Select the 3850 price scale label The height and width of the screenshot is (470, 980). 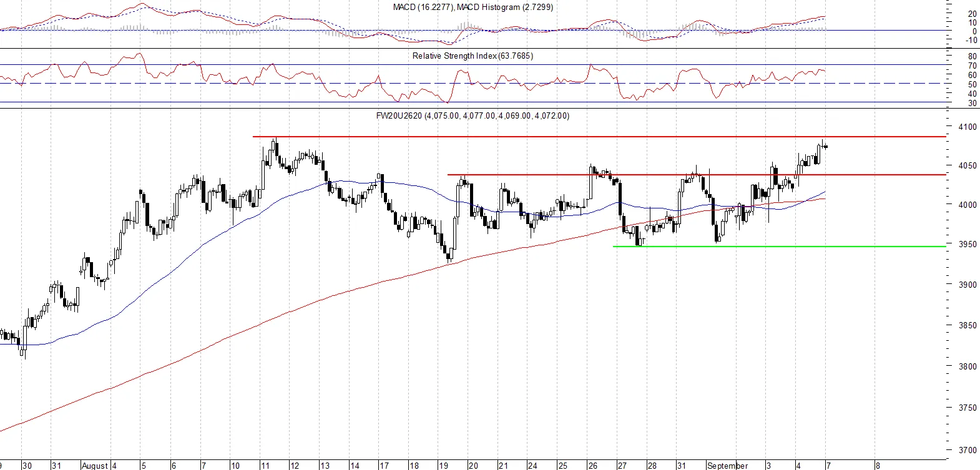coord(968,325)
